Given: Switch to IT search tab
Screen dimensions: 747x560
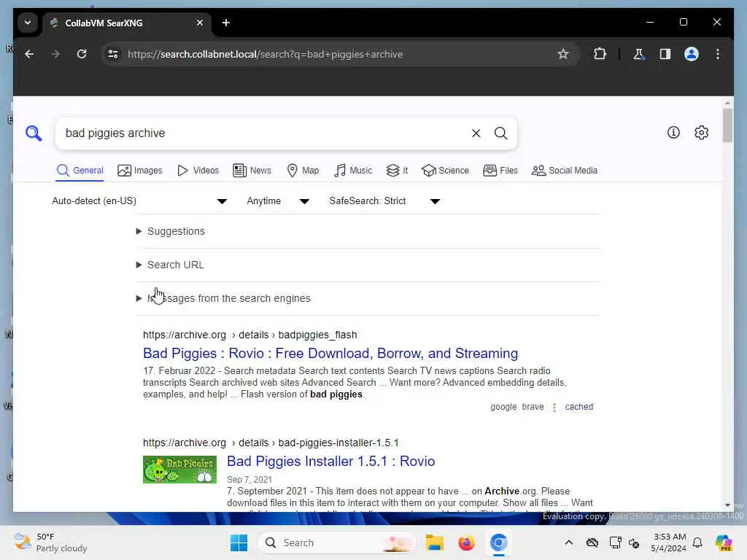Looking at the screenshot, I should point(397,171).
